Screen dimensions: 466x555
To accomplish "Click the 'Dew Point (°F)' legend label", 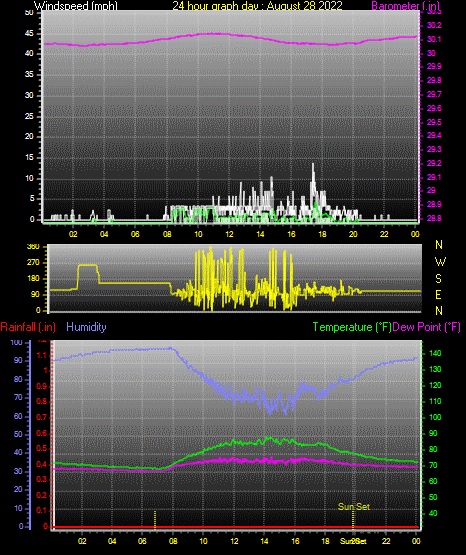I will pos(426,327).
